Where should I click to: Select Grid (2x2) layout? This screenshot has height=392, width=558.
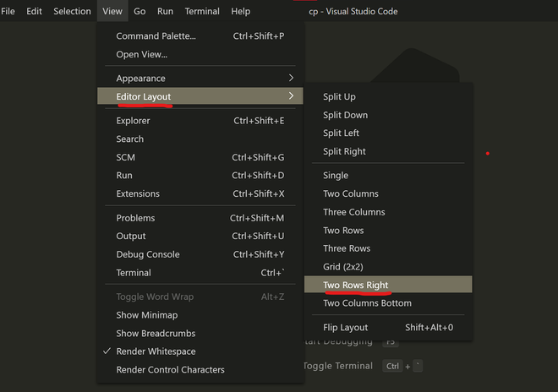click(388, 267)
